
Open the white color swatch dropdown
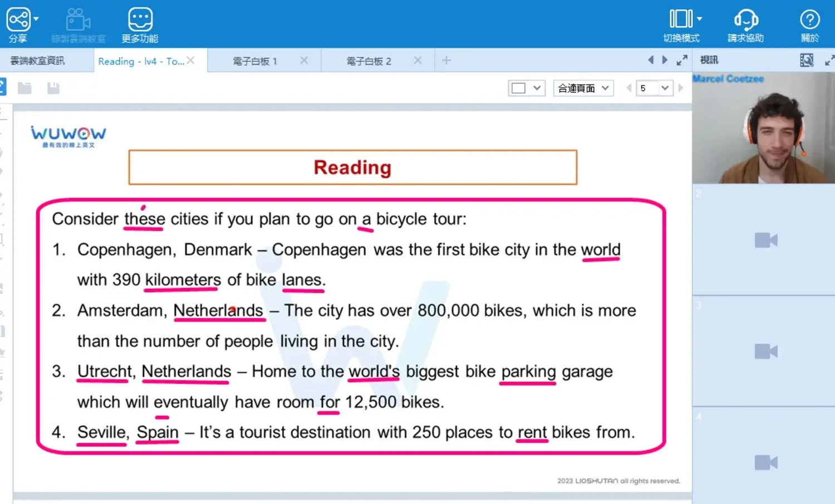(x=527, y=88)
